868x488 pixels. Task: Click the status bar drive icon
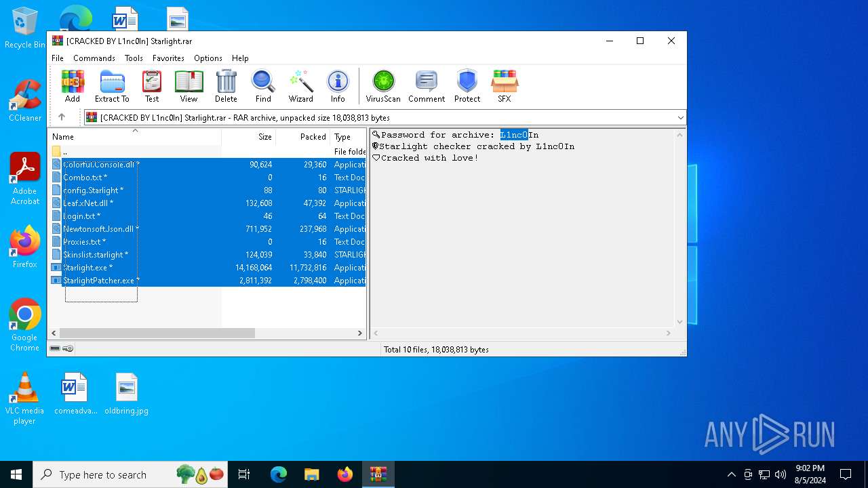point(55,349)
